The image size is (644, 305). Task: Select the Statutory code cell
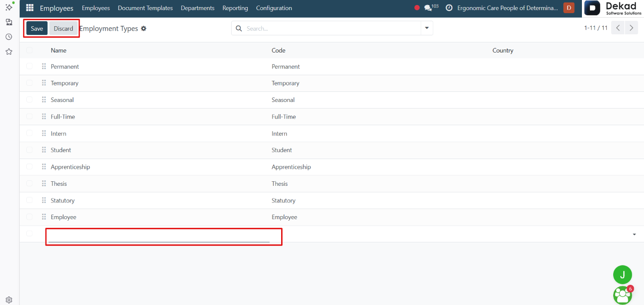pos(284,200)
